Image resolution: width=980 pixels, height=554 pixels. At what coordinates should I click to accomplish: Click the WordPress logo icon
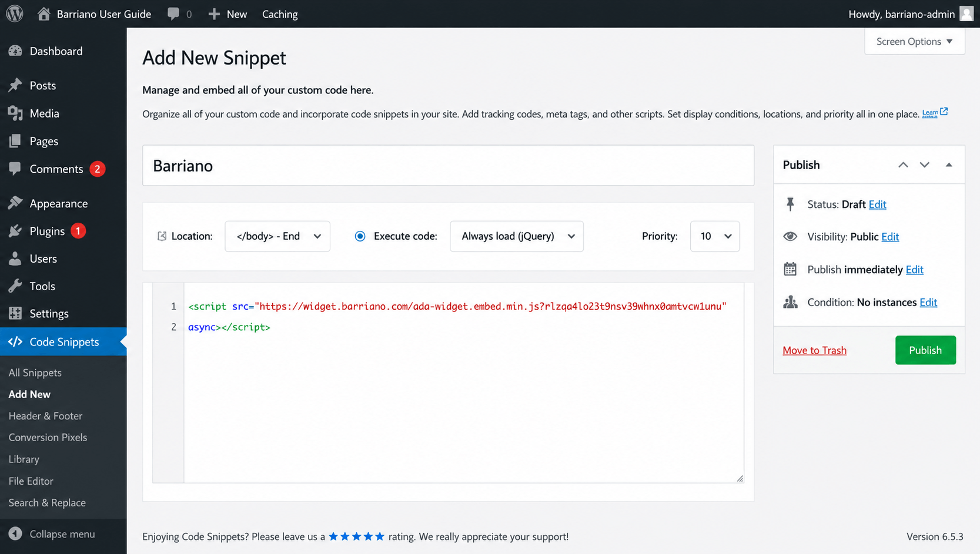click(15, 14)
